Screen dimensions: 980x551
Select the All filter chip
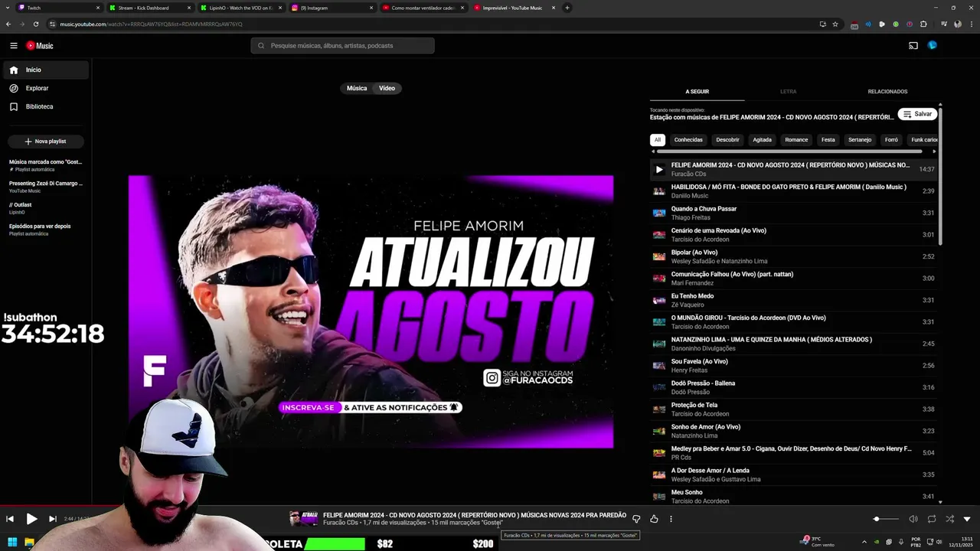(658, 140)
